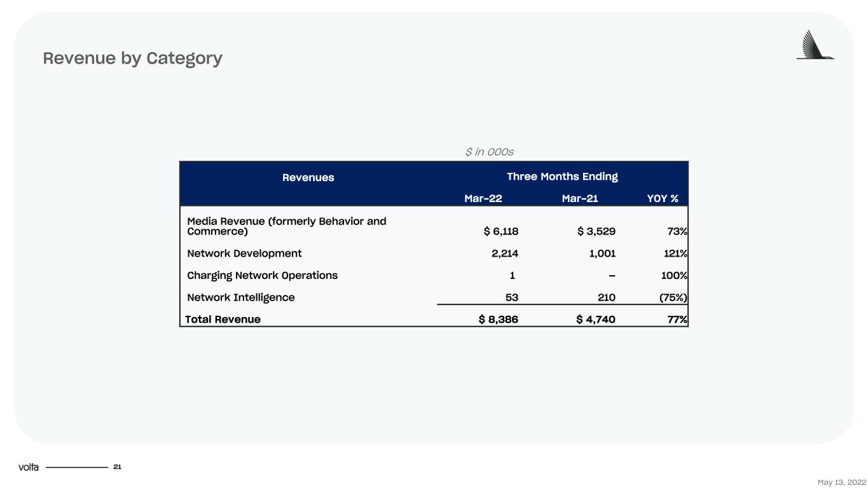868x488 pixels.
Task: Select the 'Revenue by Category' title
Action: 133,58
